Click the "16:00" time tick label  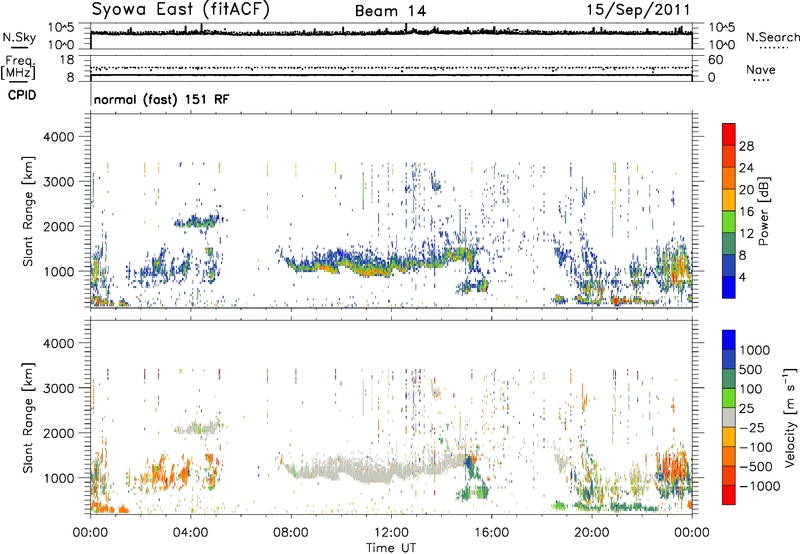click(x=491, y=533)
